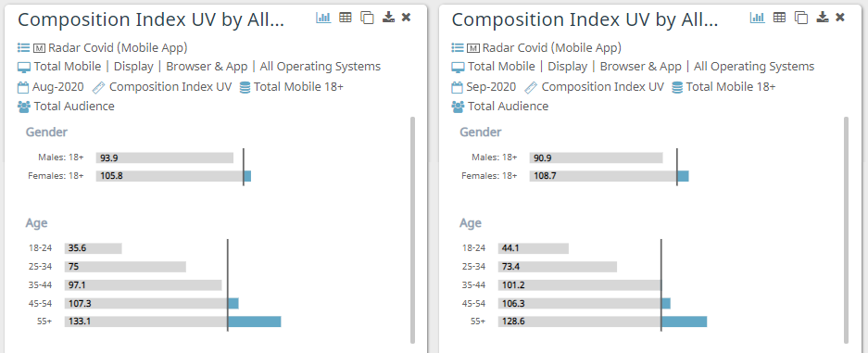The image size is (868, 353).
Task: Change the Sep-2020 date selection
Action: click(x=484, y=87)
